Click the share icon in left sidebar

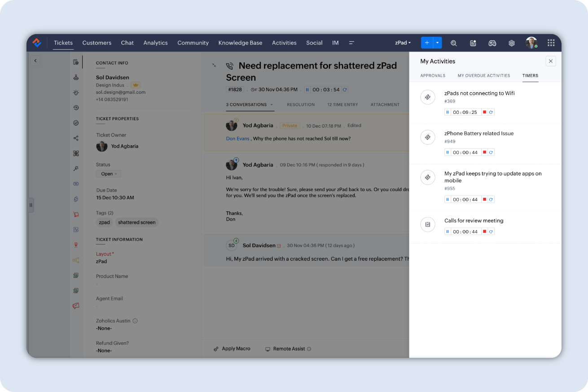click(76, 138)
